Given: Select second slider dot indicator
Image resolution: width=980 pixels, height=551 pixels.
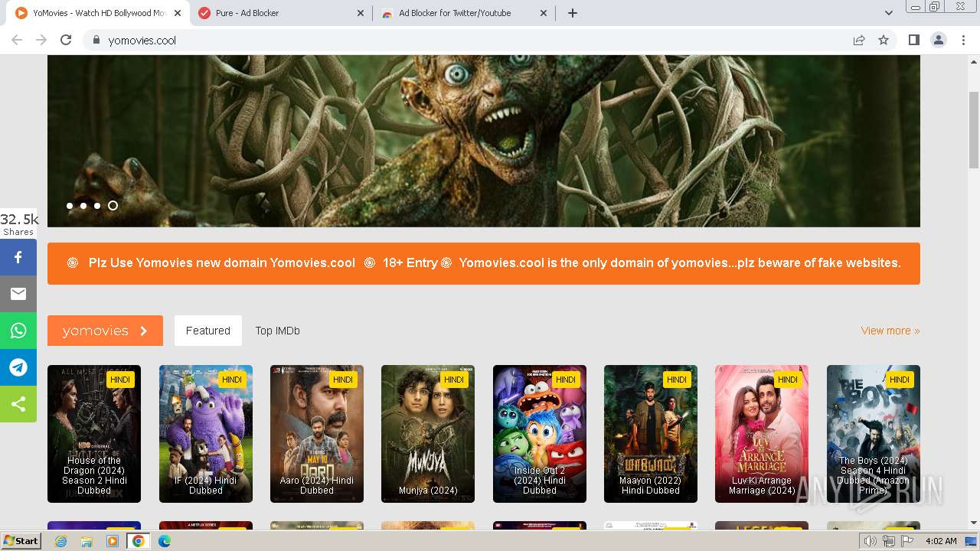Looking at the screenshot, I should 83,206.
